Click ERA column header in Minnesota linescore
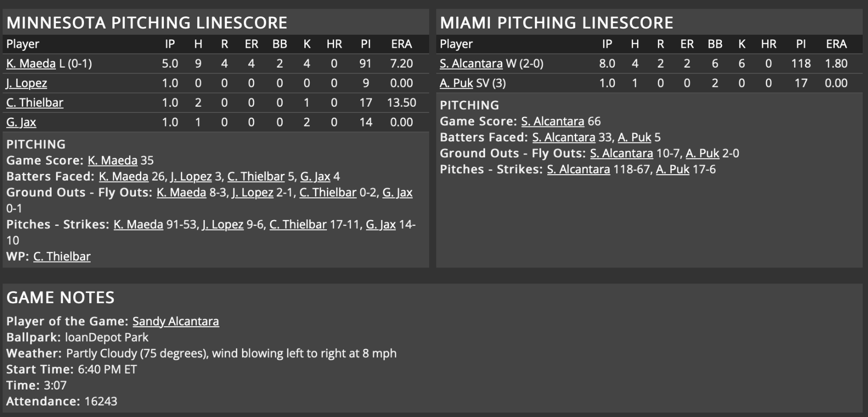 pos(401,44)
